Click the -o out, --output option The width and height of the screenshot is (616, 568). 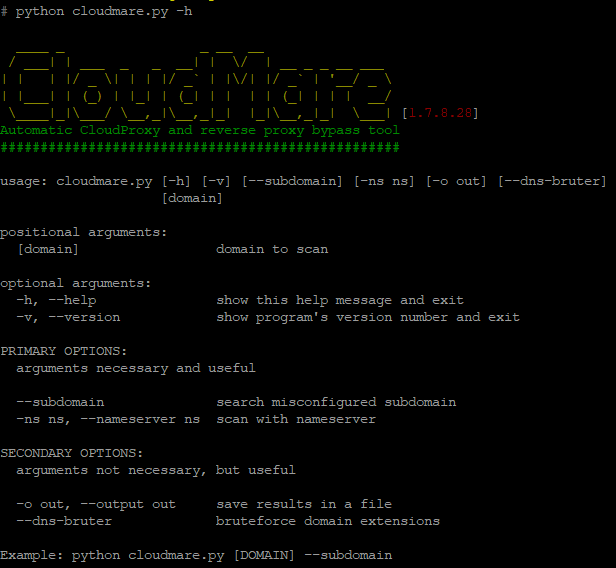pos(96,504)
